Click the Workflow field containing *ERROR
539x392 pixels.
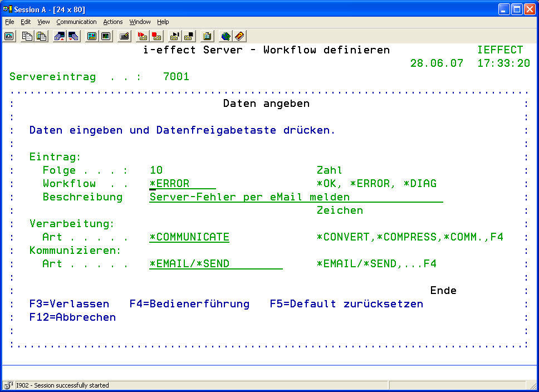[182, 184]
